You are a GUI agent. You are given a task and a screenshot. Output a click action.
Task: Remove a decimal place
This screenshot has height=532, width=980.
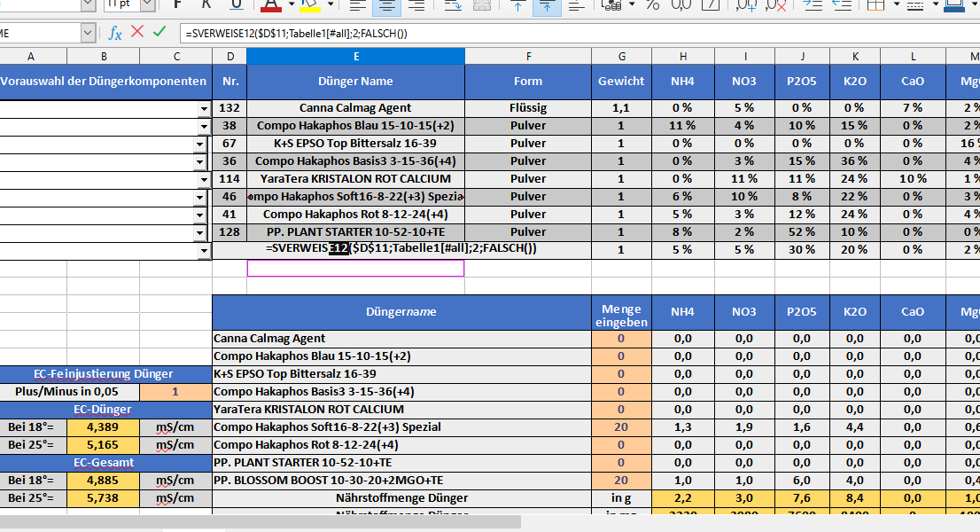point(776,5)
